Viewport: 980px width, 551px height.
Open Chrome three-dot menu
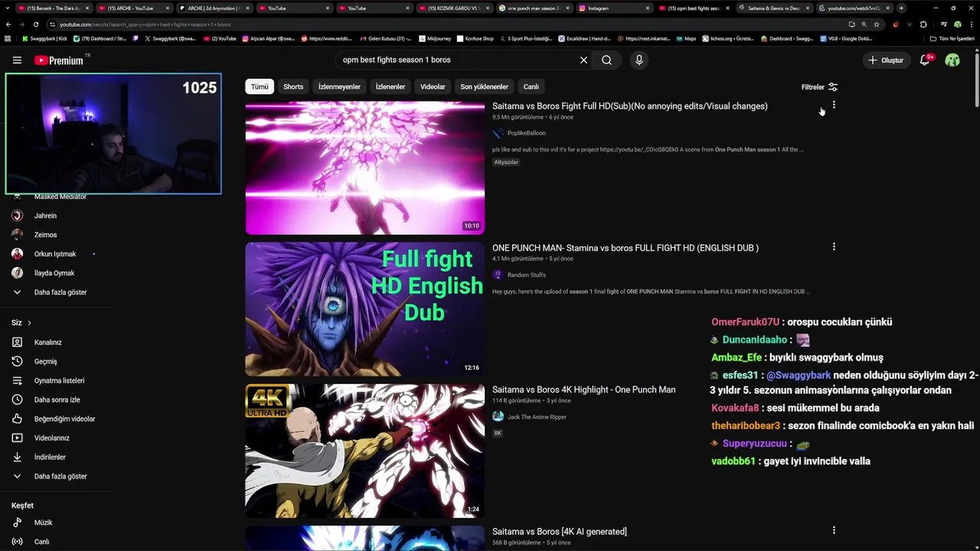(x=972, y=24)
